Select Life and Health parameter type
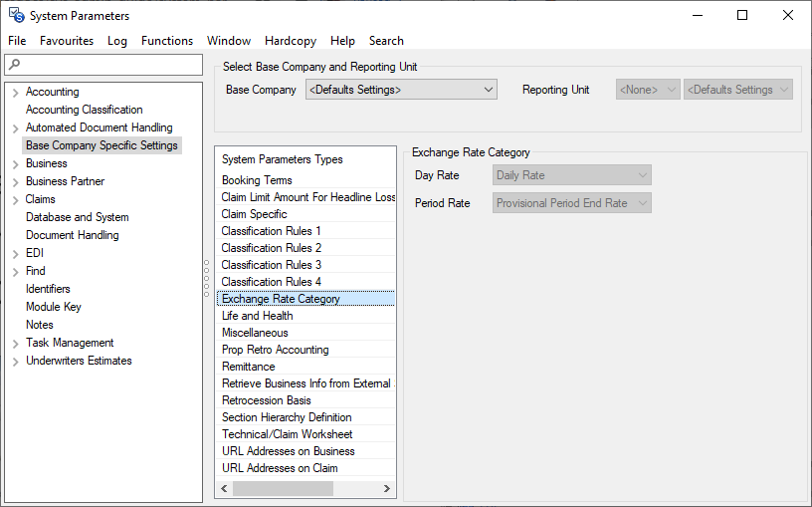812x507 pixels. tap(257, 316)
